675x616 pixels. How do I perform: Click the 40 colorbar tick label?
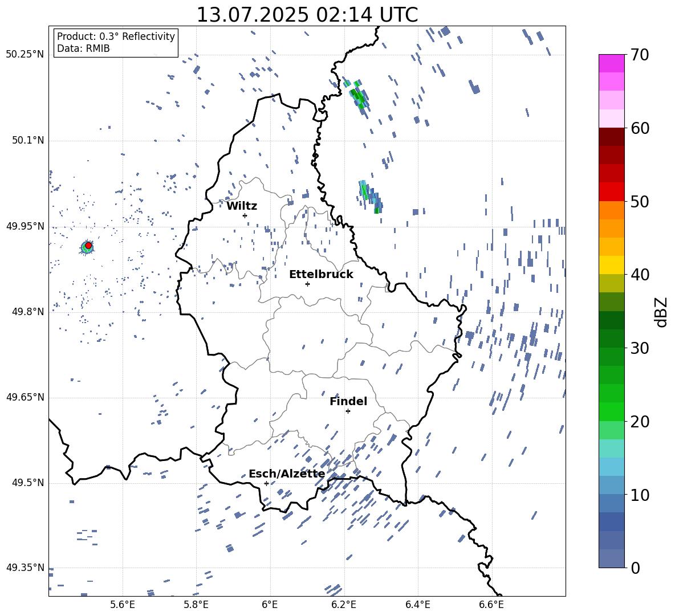pos(640,275)
